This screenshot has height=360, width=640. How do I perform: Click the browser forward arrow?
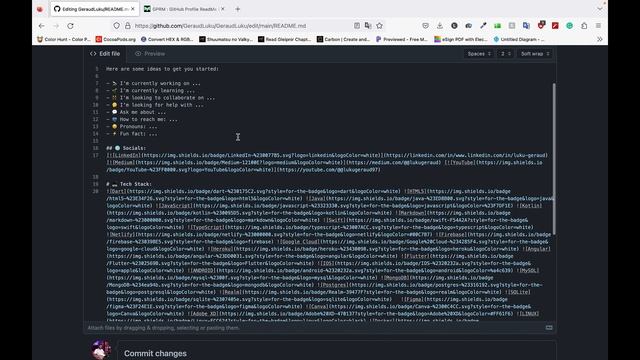56,26
